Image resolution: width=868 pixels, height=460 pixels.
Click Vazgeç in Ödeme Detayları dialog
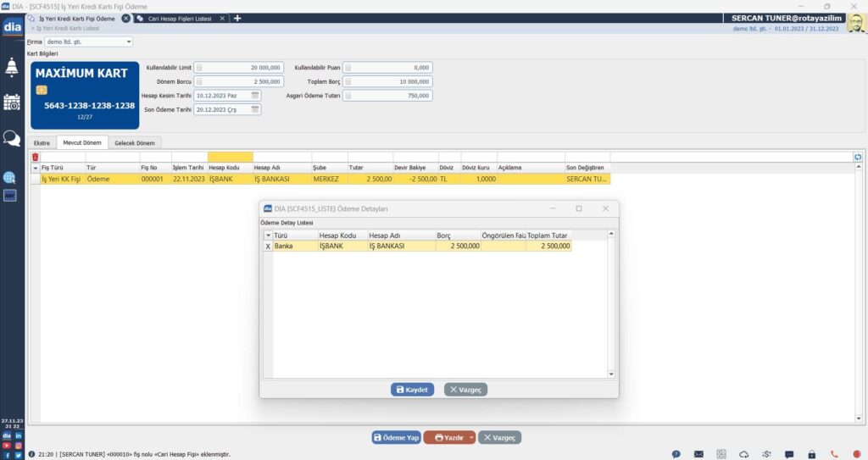click(465, 390)
